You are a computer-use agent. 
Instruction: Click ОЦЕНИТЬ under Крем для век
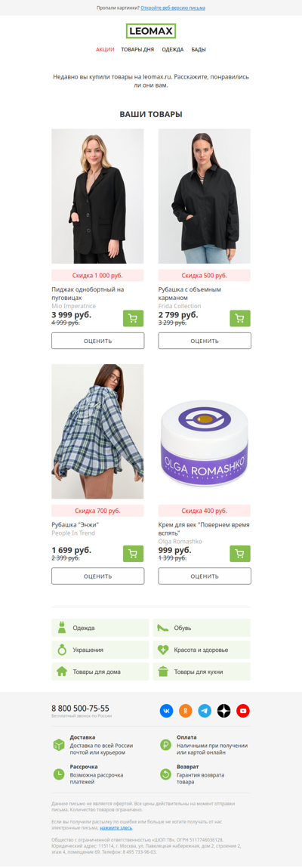click(205, 576)
